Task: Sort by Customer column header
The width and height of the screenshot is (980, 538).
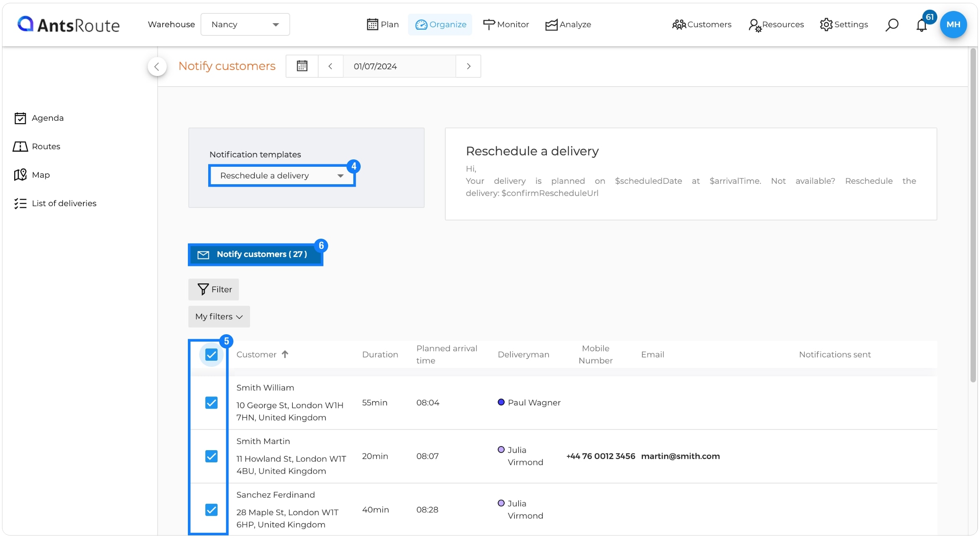Action: coord(256,355)
